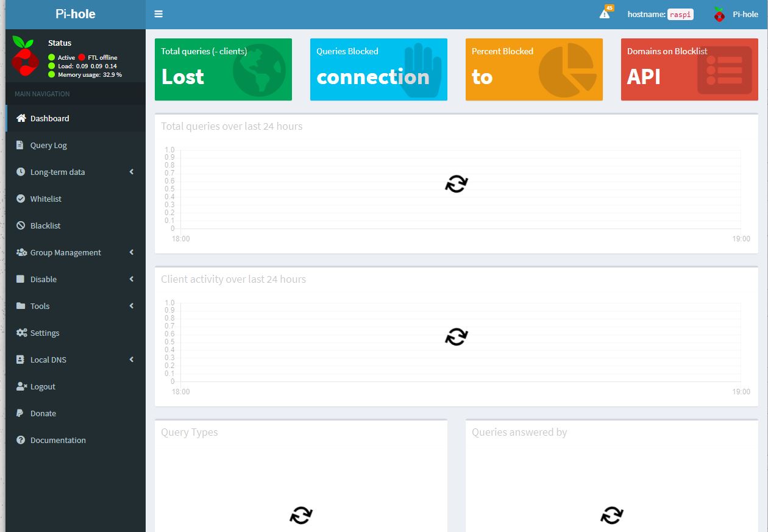The image size is (768, 532).
Task: Click refresh spinner in Queries answered by panel
Action: tap(612, 516)
